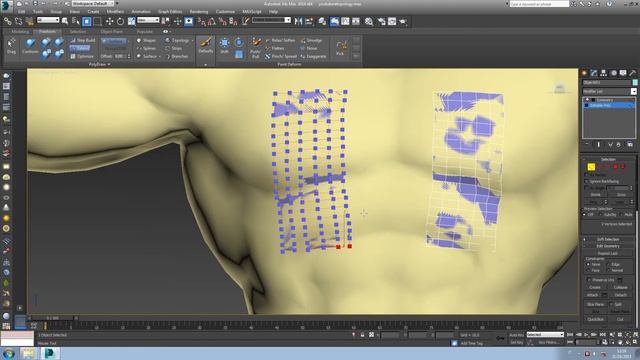Click the Shrink selection button
640x360 pixels.
coord(596,195)
